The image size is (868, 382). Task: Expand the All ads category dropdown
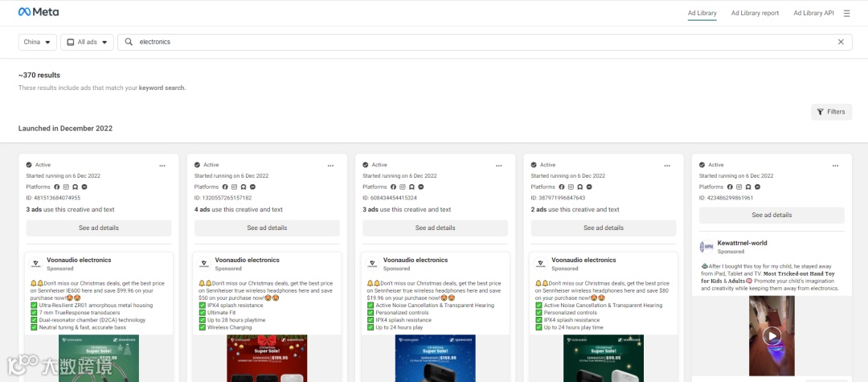coord(87,42)
